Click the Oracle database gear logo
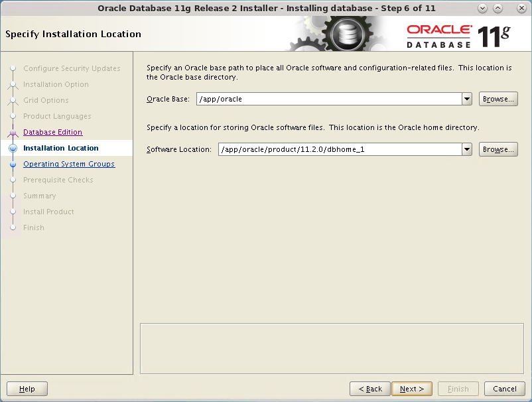532x402 pixels. [346, 34]
